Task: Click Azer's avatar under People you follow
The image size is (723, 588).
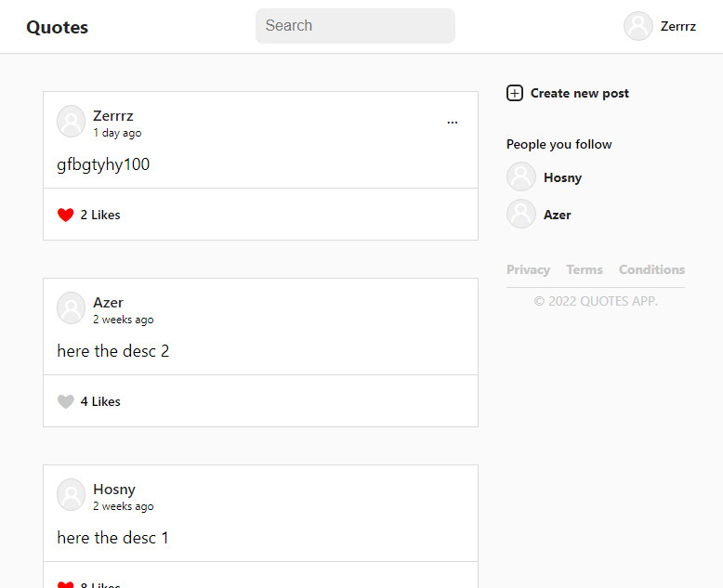Action: [521, 215]
